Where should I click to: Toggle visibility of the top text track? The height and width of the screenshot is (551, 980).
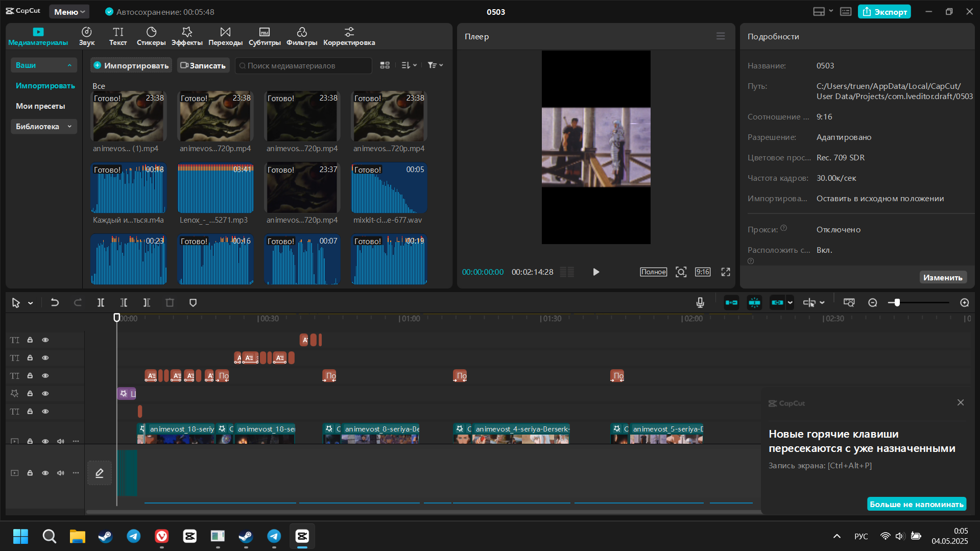tap(45, 340)
